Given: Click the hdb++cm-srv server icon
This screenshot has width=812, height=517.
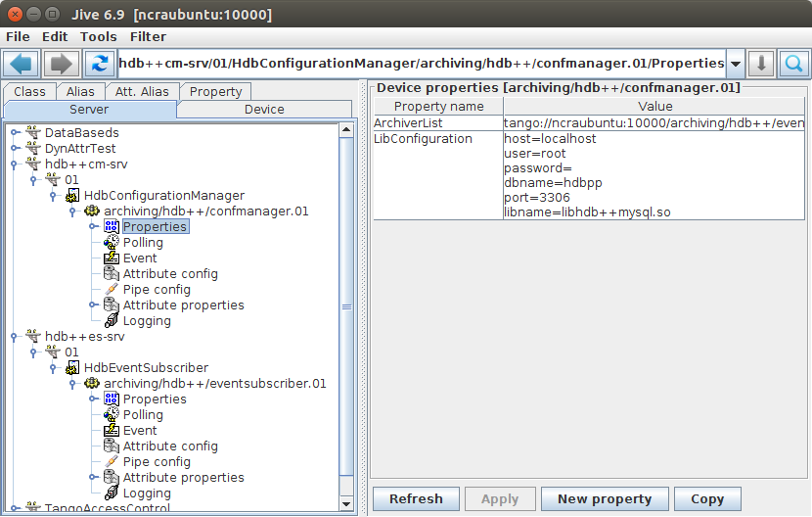Looking at the screenshot, I should coord(33,164).
